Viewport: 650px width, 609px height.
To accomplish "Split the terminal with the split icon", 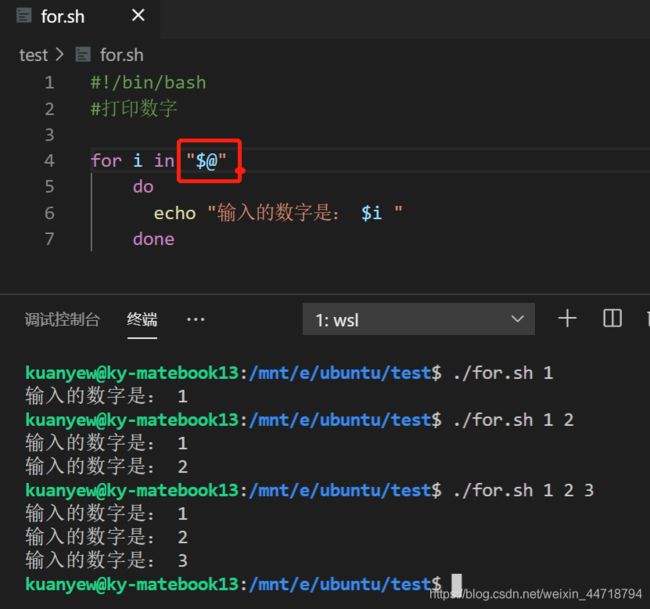I will tap(612, 318).
